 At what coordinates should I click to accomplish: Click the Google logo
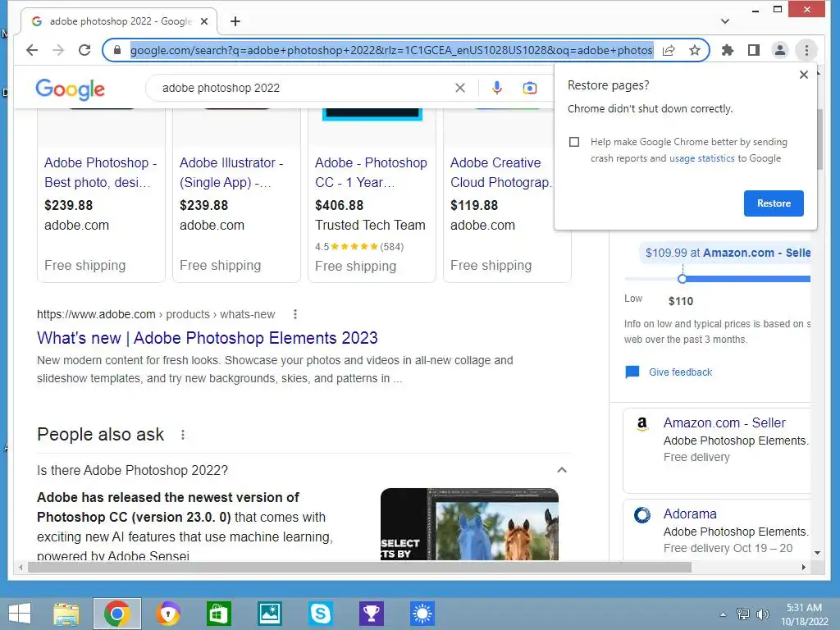pyautogui.click(x=71, y=89)
